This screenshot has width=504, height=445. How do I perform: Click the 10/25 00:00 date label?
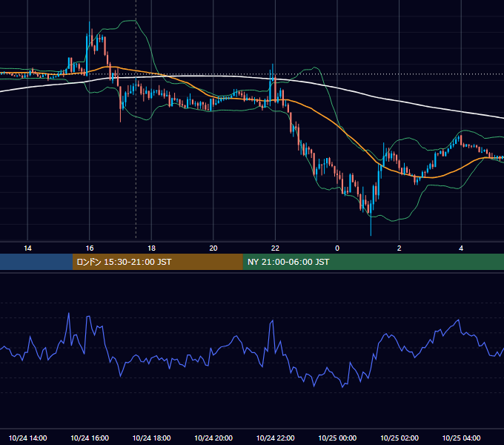tap(337, 438)
